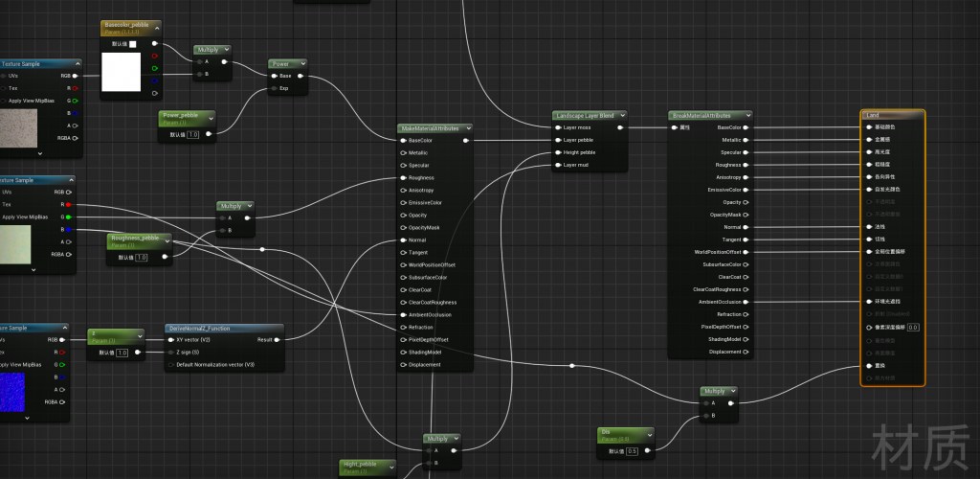Click the Power_pebble default value 1.0 field
Image resolution: width=980 pixels, height=479 pixels.
[x=192, y=134]
